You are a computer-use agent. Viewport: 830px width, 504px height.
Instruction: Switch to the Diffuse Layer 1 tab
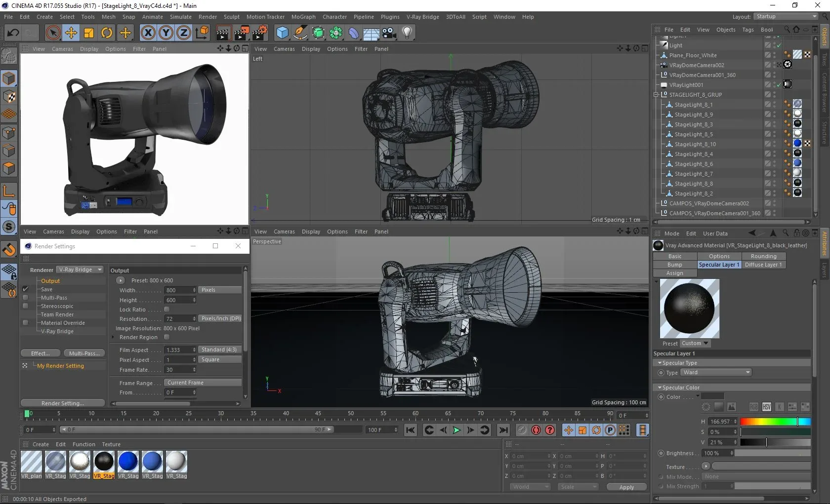(763, 265)
